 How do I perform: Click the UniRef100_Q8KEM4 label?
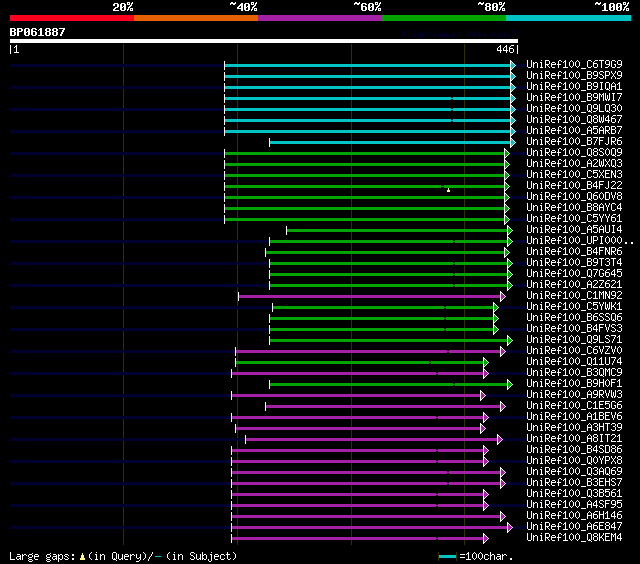pyautogui.click(x=574, y=538)
